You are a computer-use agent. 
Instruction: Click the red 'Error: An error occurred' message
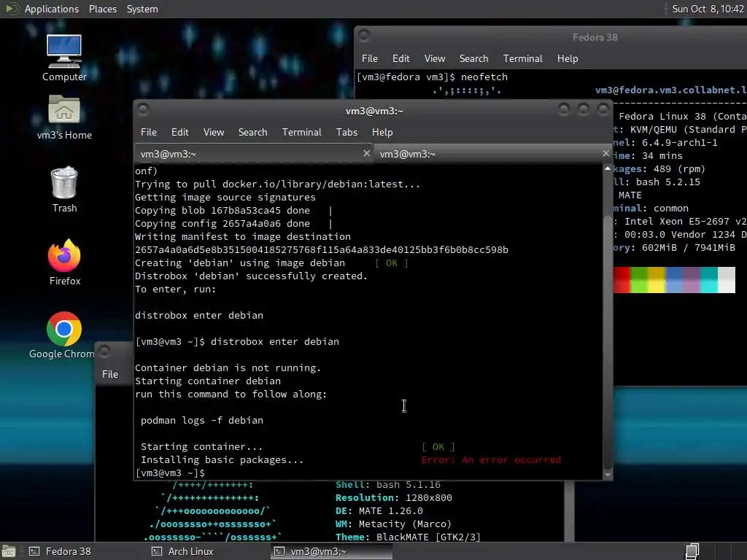click(491, 460)
